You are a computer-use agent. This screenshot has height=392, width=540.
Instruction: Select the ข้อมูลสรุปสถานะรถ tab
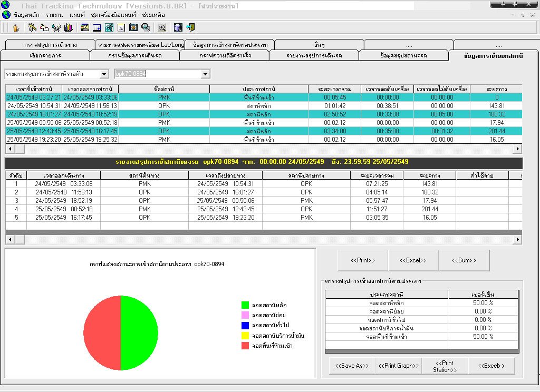(403, 55)
